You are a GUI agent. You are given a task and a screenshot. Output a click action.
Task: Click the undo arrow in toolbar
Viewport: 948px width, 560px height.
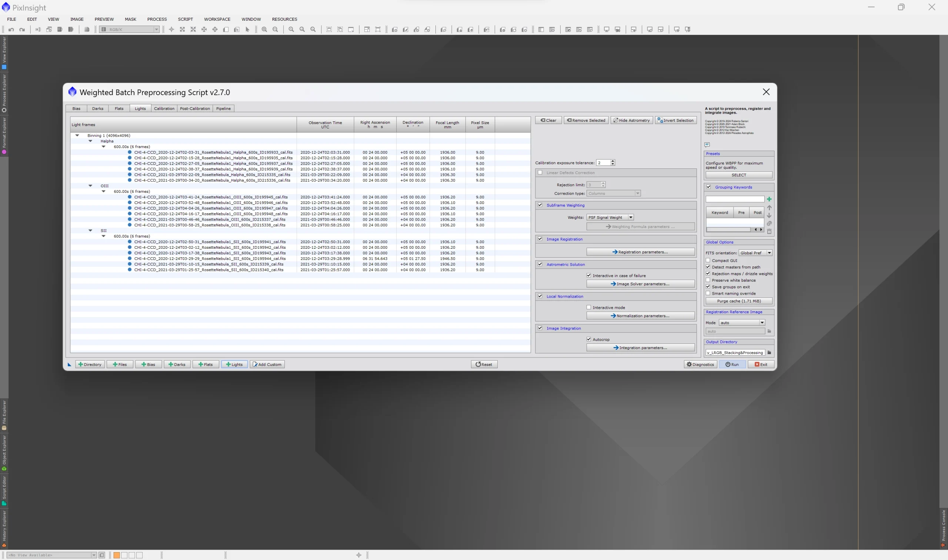pyautogui.click(x=11, y=30)
